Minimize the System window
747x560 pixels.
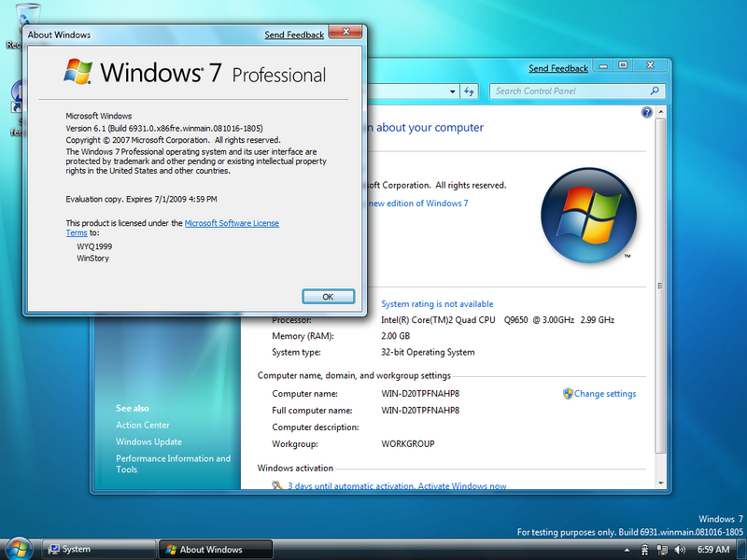point(603,65)
